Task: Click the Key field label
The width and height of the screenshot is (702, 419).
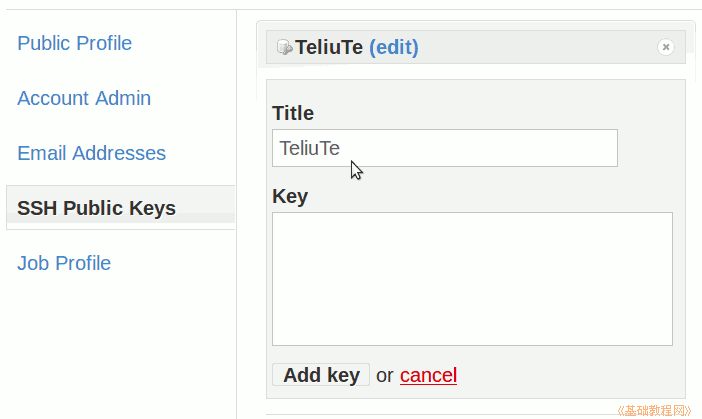Action: click(290, 195)
